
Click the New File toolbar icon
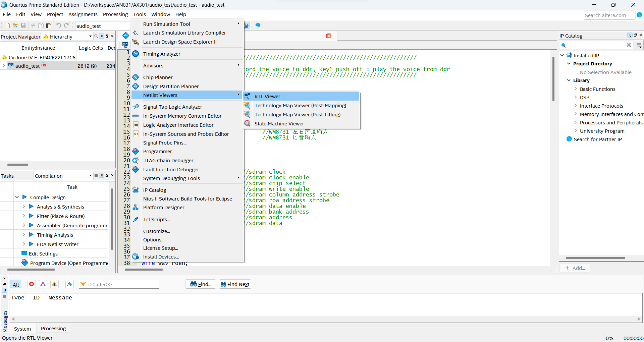pos(7,25)
